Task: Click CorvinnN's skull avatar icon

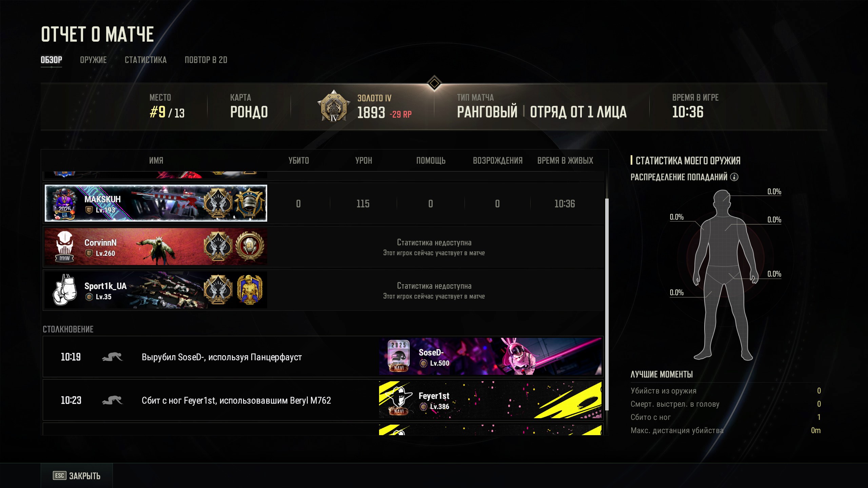Action: [x=64, y=247]
